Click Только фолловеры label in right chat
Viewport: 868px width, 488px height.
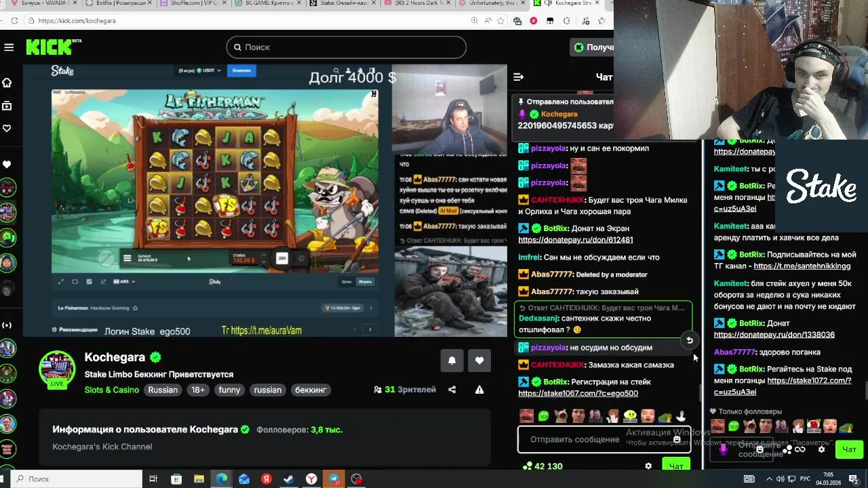point(750,411)
